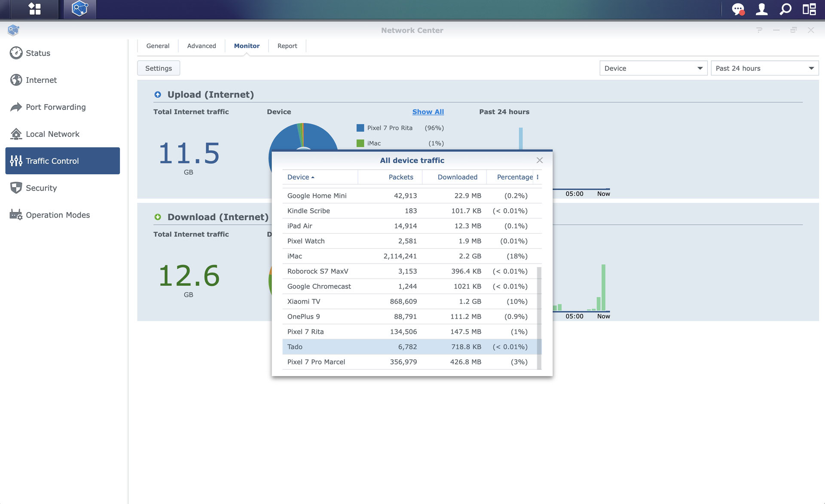Open help question mark in title bar
Image resolution: width=825 pixels, height=504 pixels.
pos(759,30)
